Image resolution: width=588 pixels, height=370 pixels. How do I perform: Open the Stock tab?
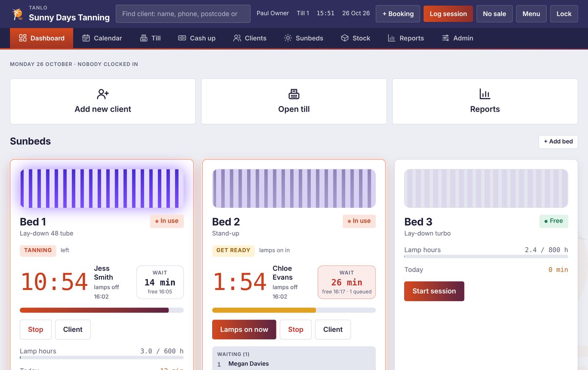tap(355, 38)
